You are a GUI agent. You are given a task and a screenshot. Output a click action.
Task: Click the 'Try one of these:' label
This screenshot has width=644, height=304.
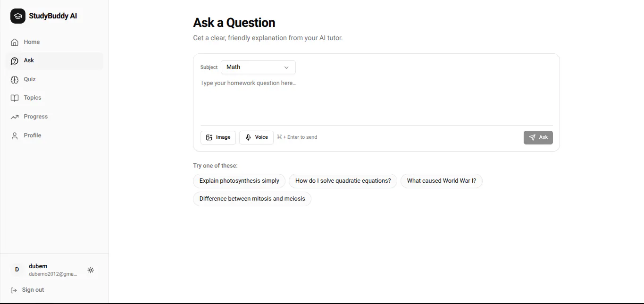pyautogui.click(x=215, y=166)
